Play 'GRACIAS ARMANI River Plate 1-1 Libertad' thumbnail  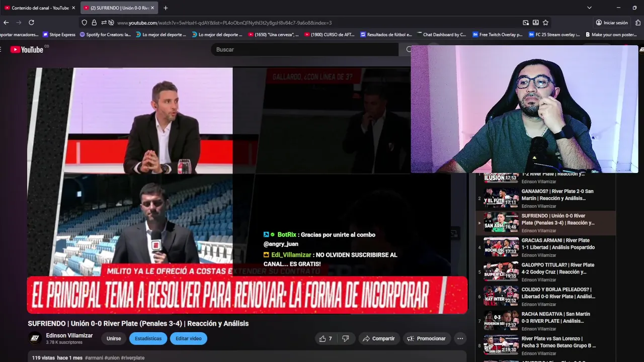click(501, 247)
